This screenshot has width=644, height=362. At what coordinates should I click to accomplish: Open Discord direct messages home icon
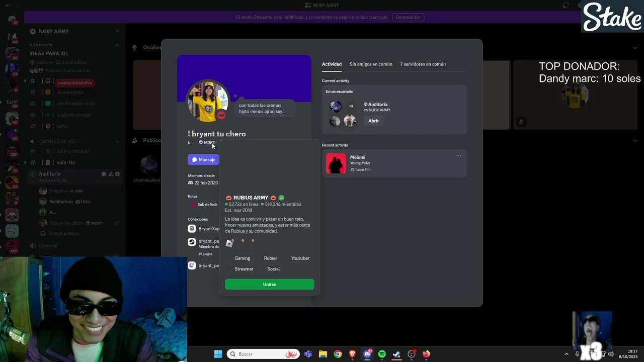12,20
